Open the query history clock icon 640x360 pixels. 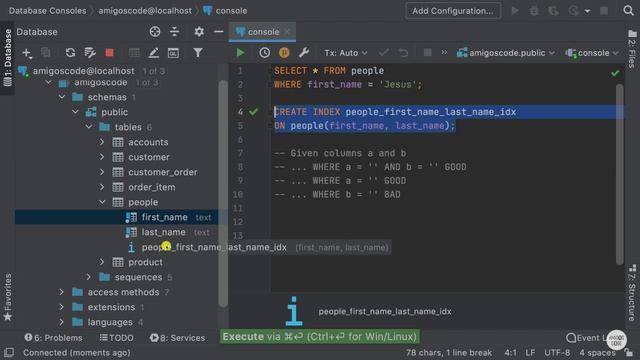pyautogui.click(x=264, y=53)
